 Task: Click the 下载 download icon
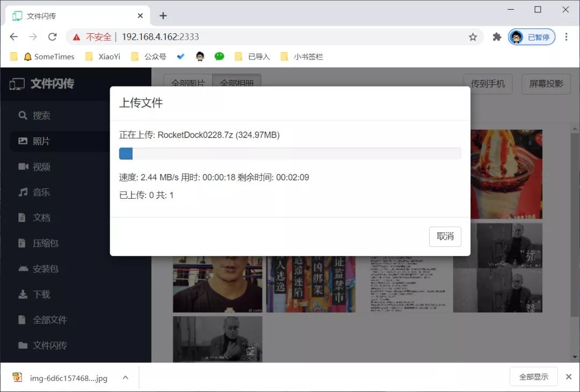(23, 294)
